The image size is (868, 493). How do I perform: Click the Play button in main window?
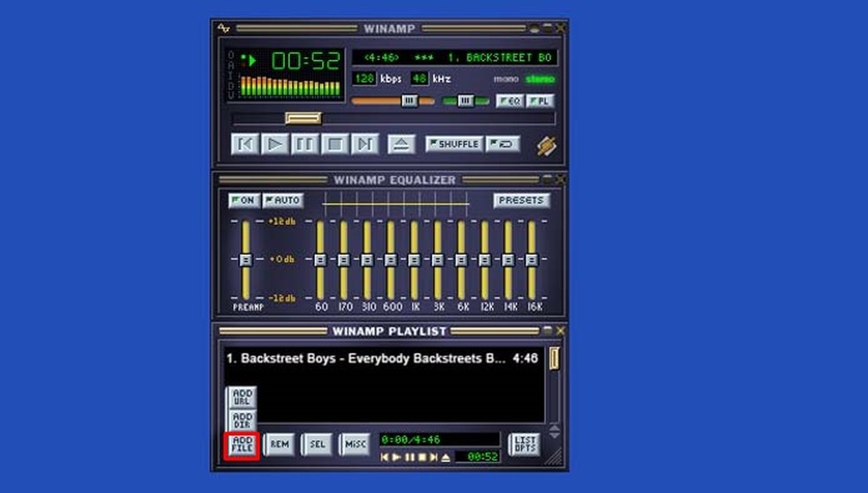(275, 144)
